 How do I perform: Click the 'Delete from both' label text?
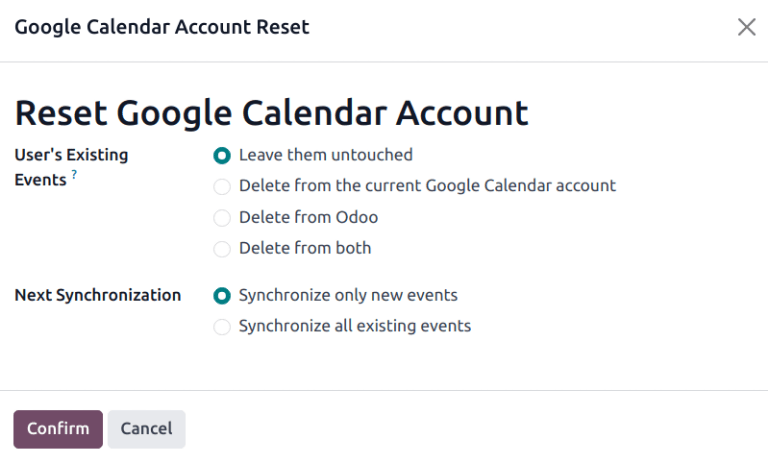point(304,248)
